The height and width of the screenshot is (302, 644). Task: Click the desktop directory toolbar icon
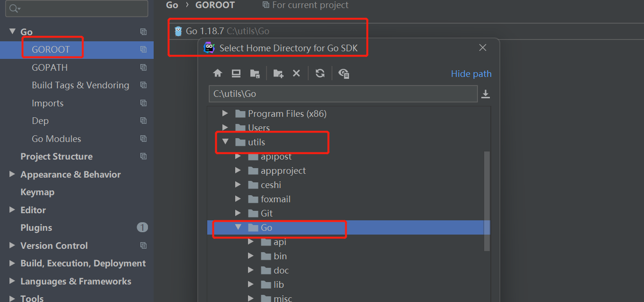(x=236, y=73)
